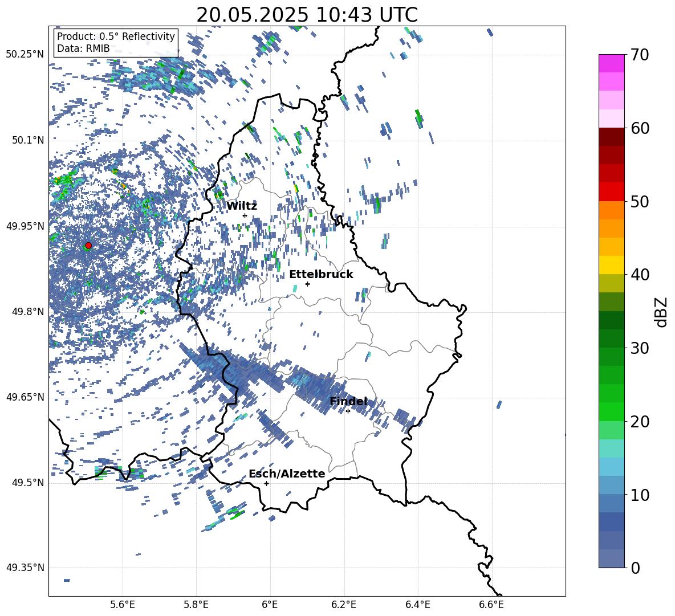This screenshot has width=675, height=616.
Task: Click the 5.6°E longitude label
Action: tap(122, 605)
